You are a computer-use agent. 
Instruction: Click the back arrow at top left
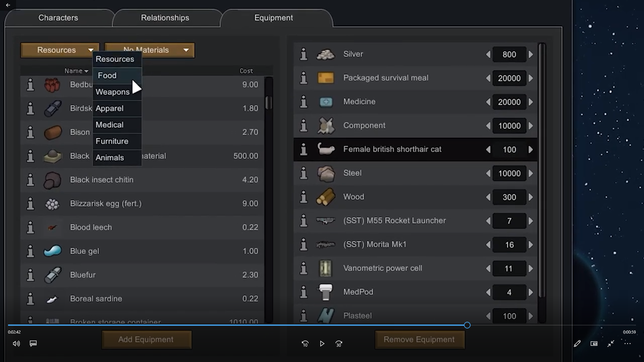point(8,5)
